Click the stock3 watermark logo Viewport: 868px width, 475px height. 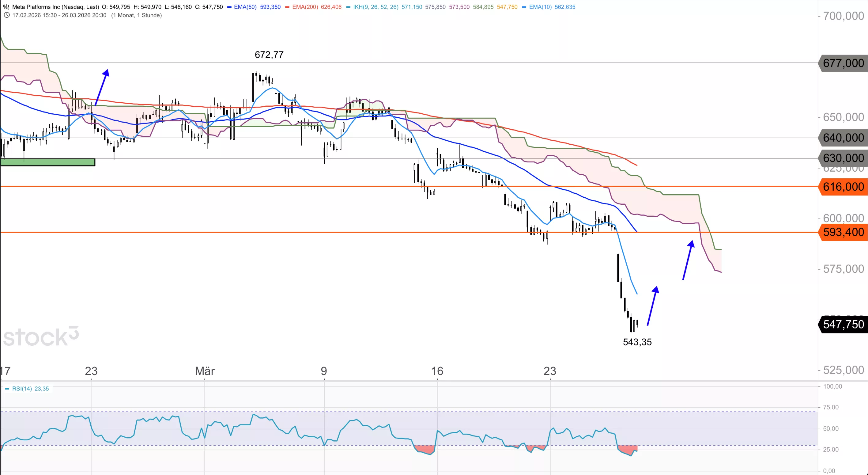click(41, 337)
